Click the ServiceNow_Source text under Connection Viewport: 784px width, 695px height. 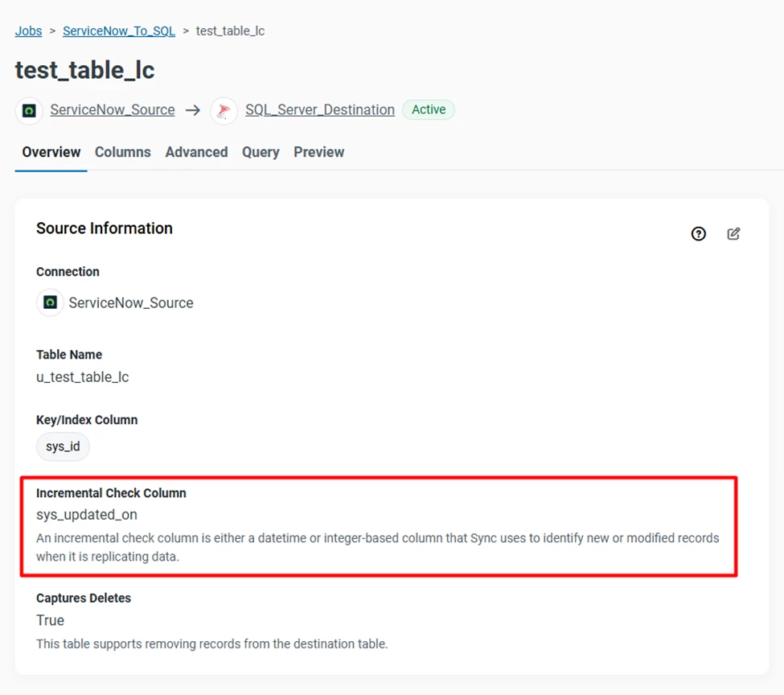coord(131,302)
